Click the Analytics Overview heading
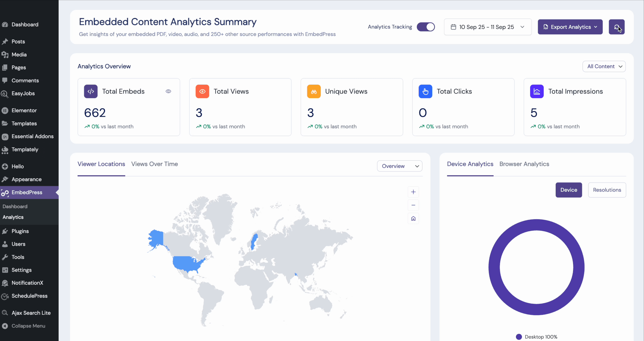This screenshot has height=341, width=644. pos(104,66)
